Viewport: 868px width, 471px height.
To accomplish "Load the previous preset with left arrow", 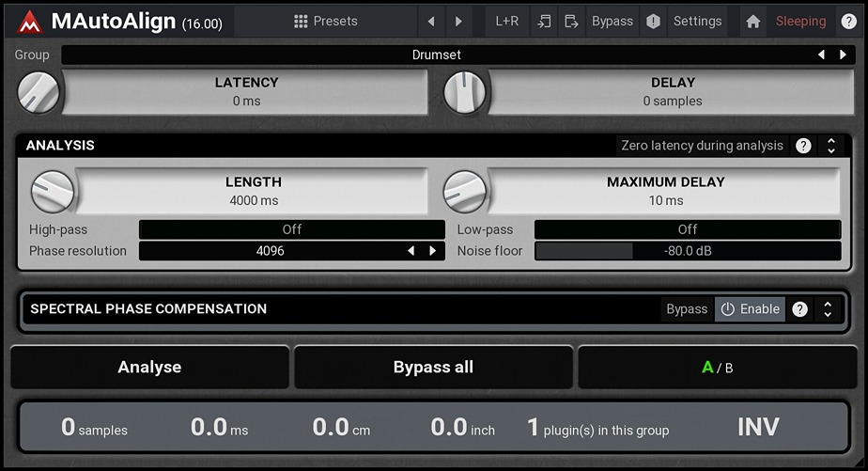I will [431, 21].
